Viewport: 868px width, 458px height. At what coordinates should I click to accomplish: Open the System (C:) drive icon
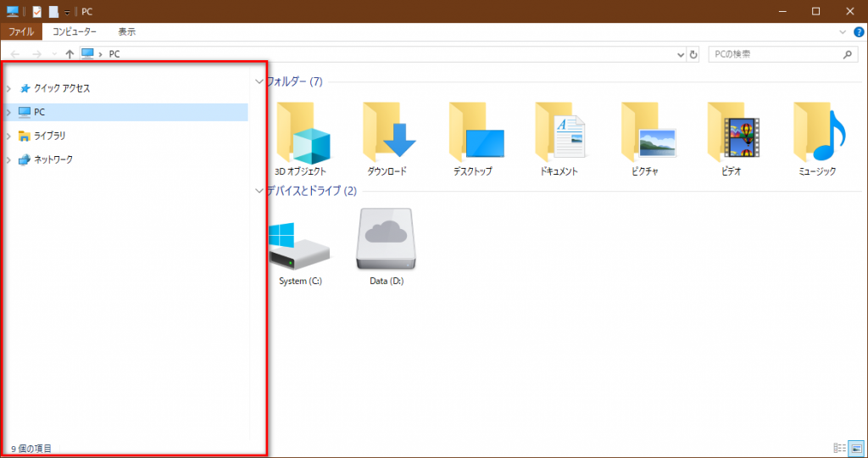pyautogui.click(x=300, y=240)
